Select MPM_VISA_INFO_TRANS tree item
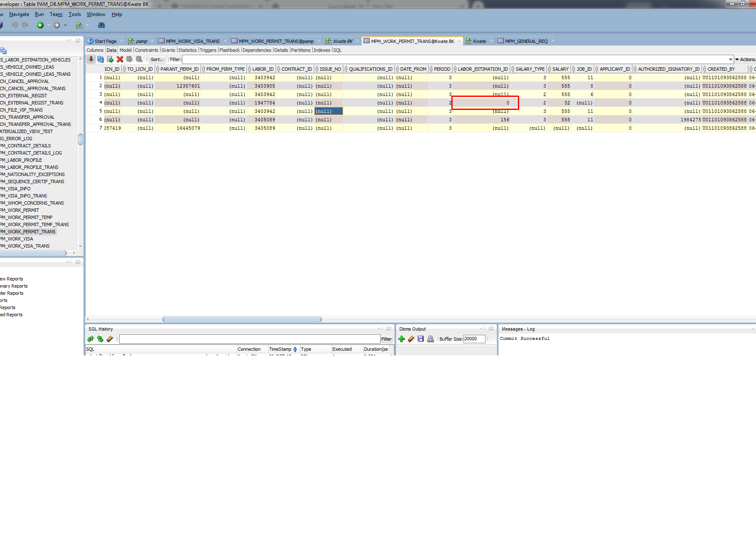This screenshot has height=550, width=756. (x=24, y=196)
